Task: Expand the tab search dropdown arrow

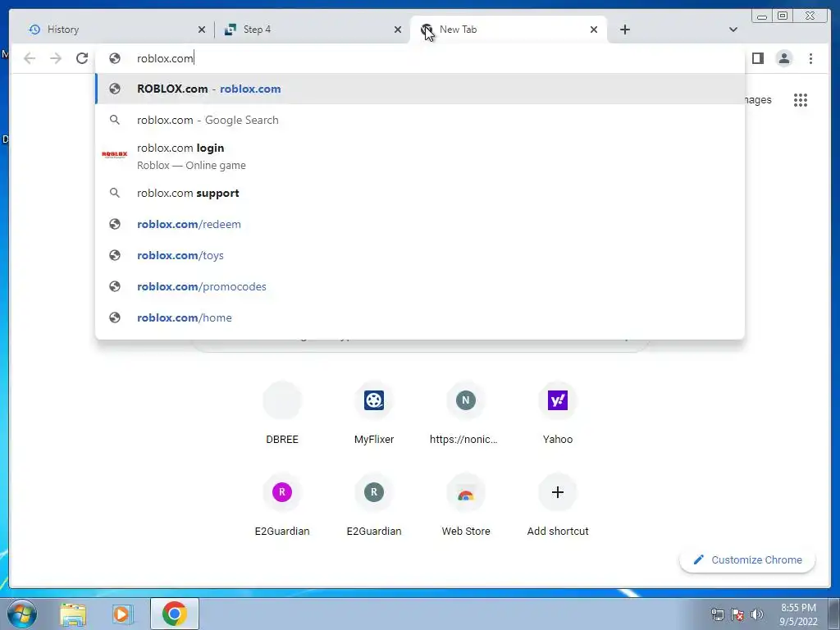Action: tap(733, 30)
